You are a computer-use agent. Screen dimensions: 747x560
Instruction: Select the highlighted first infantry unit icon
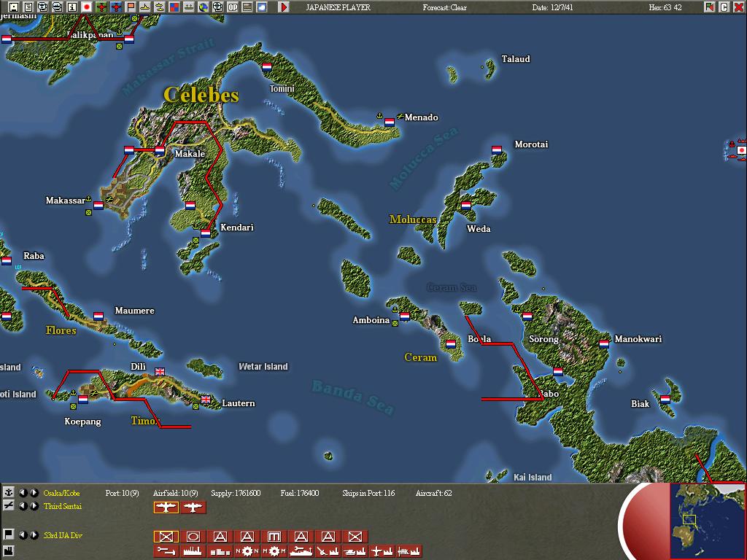(166, 537)
